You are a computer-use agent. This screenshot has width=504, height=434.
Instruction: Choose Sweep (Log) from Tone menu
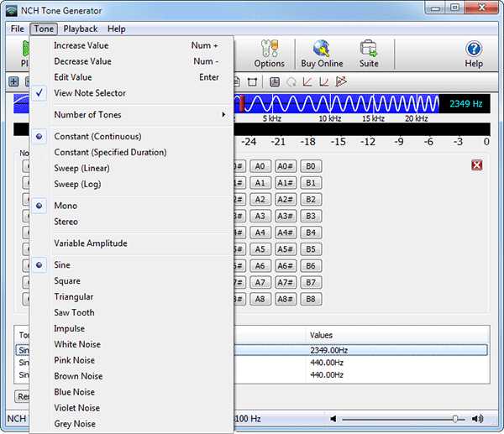(77, 184)
